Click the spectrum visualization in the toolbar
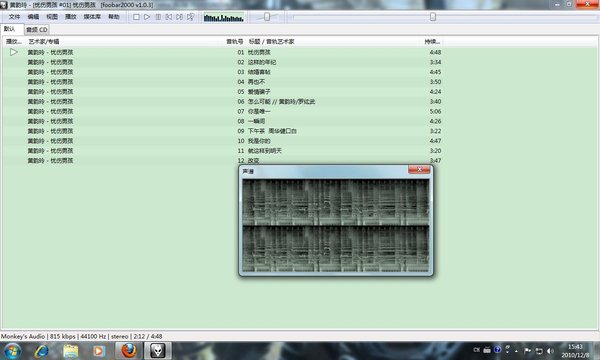Viewport: 600px width, 360px height. pos(224,17)
